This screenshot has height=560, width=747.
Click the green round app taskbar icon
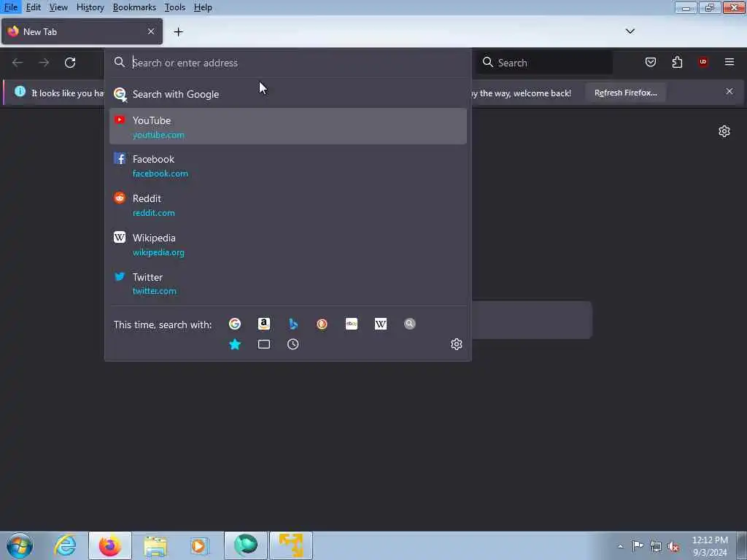tap(246, 545)
